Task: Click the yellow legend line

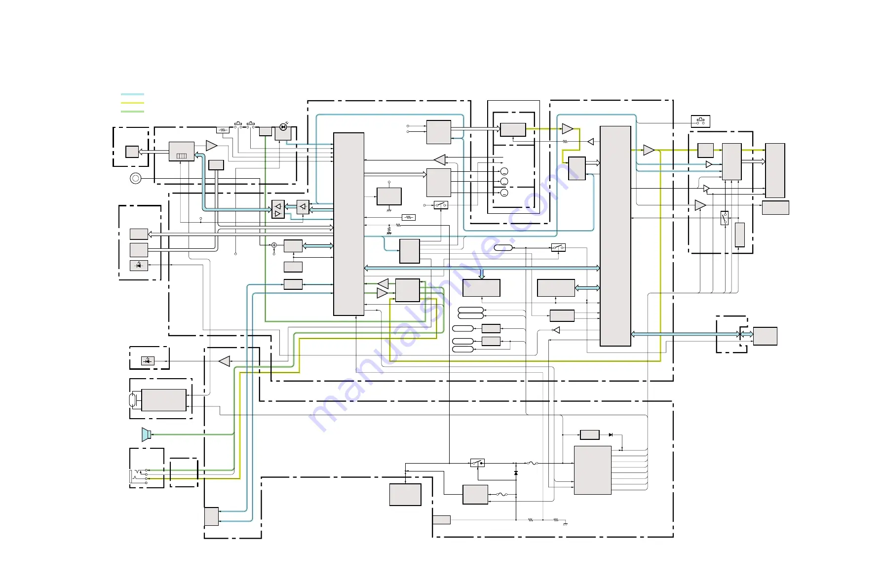Action: [x=132, y=103]
